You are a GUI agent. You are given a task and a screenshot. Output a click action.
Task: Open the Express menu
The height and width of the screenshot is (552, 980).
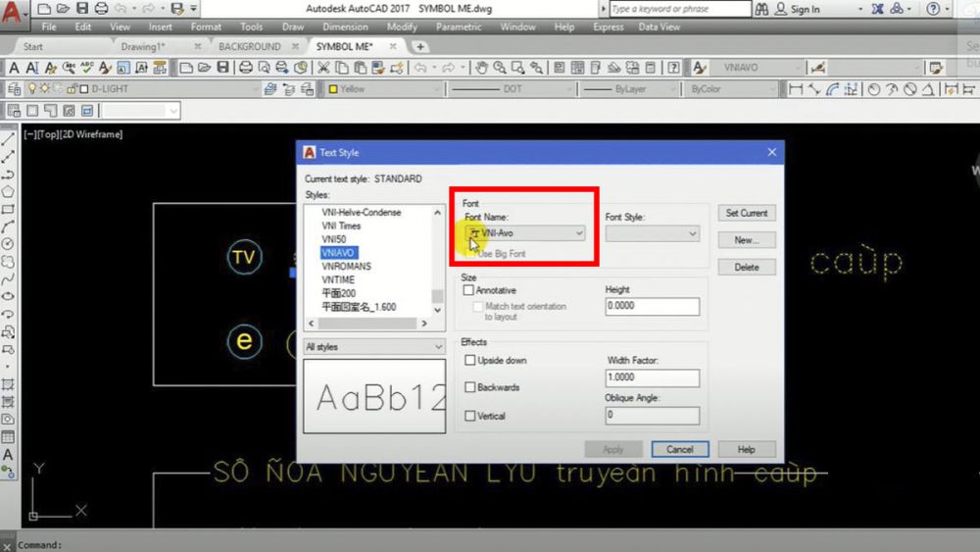coord(609,26)
